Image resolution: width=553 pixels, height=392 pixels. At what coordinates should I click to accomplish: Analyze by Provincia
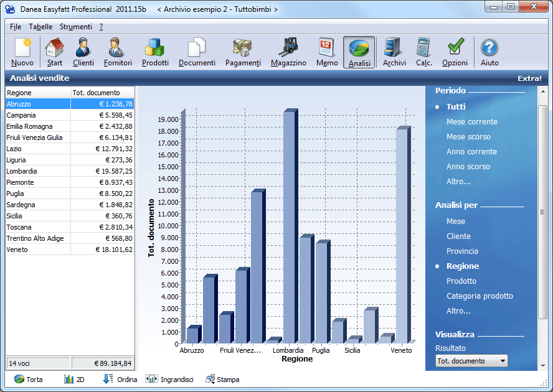[x=462, y=251]
